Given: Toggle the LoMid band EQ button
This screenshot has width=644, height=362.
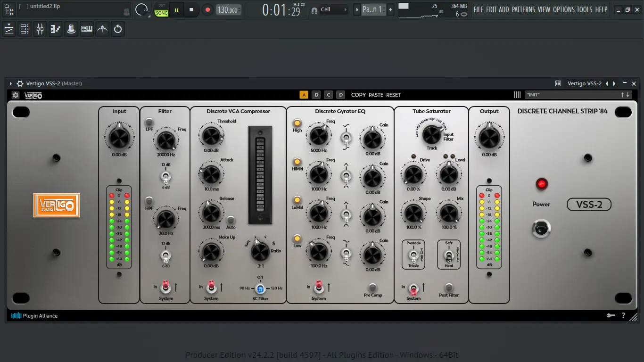Looking at the screenshot, I should (297, 200).
